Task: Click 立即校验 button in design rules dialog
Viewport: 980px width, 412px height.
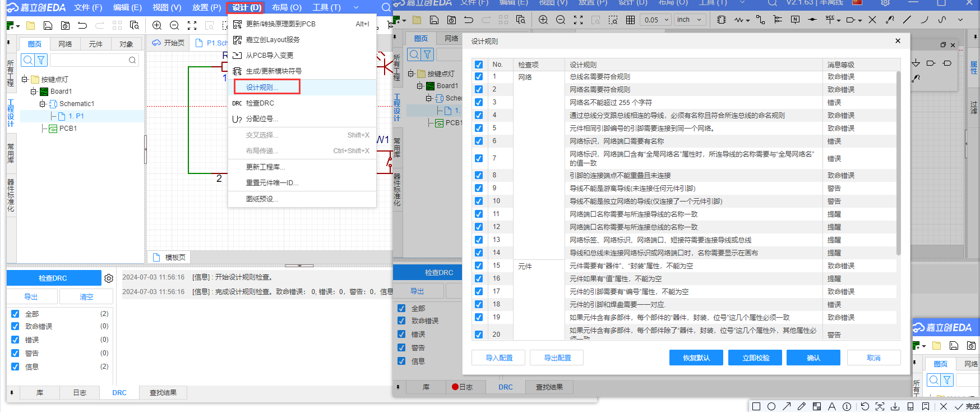Action: click(755, 358)
